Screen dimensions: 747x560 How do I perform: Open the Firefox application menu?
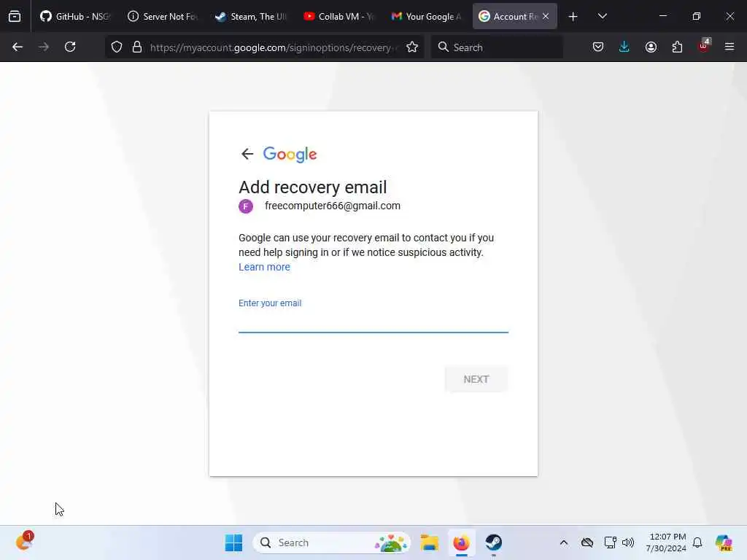[x=729, y=47]
